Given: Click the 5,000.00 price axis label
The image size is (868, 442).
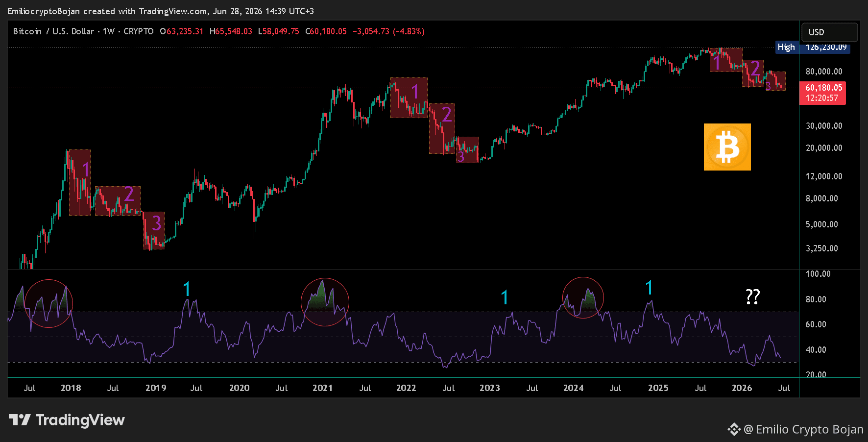Looking at the screenshot, I should pyautogui.click(x=822, y=224).
